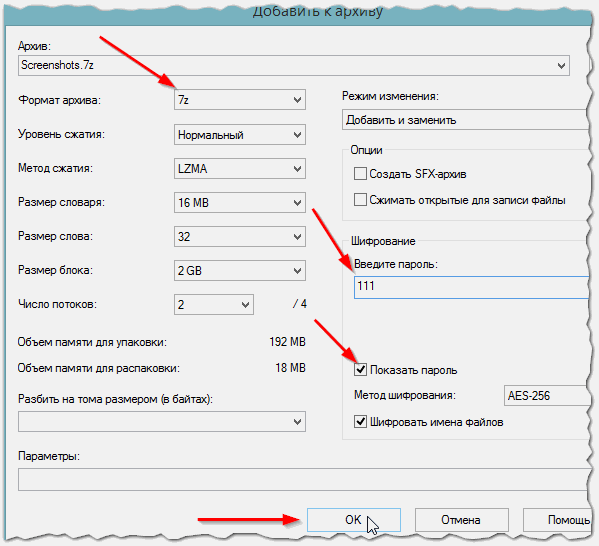
Task: Click the Отмена button
Action: tap(461, 520)
